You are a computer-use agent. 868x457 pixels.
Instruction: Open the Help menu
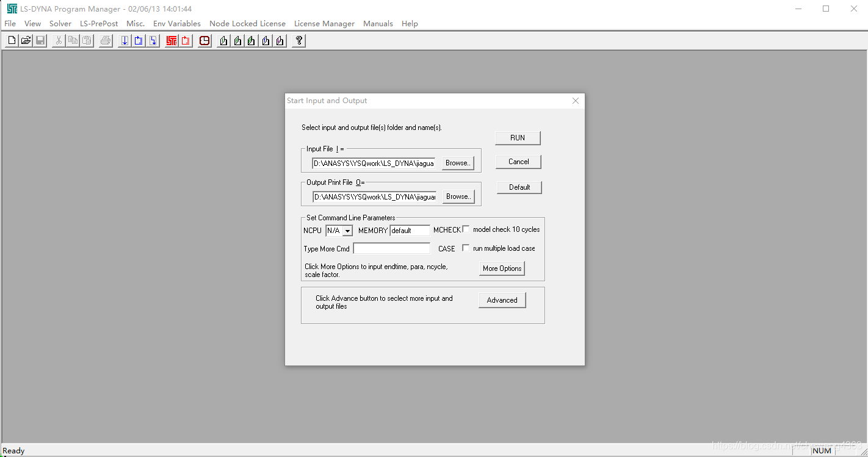pos(410,23)
